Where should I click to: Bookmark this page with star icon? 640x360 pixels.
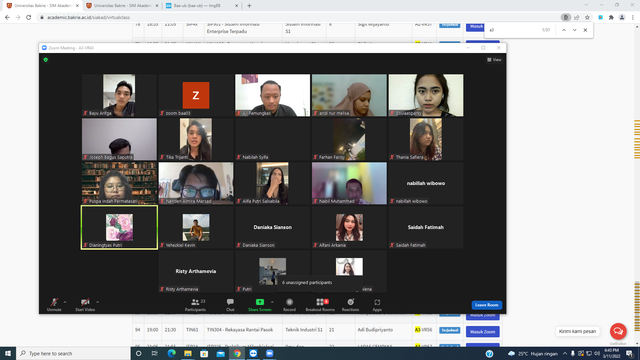click(x=587, y=18)
